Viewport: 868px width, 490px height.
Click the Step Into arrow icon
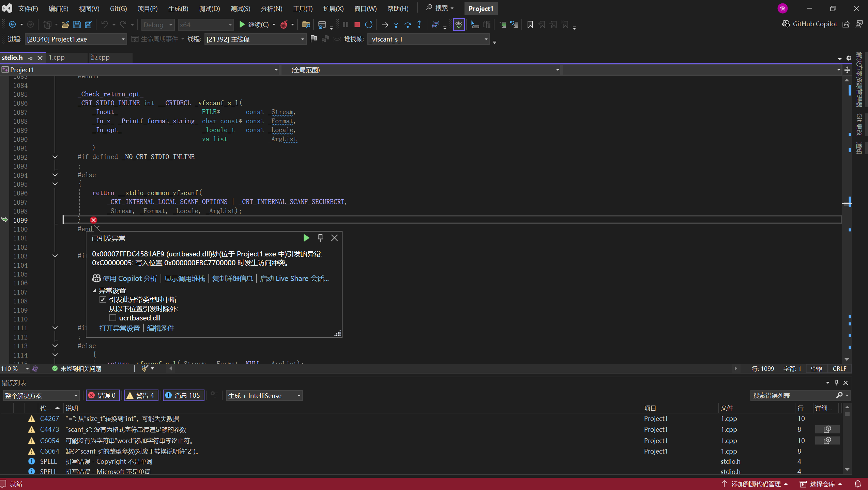point(396,25)
